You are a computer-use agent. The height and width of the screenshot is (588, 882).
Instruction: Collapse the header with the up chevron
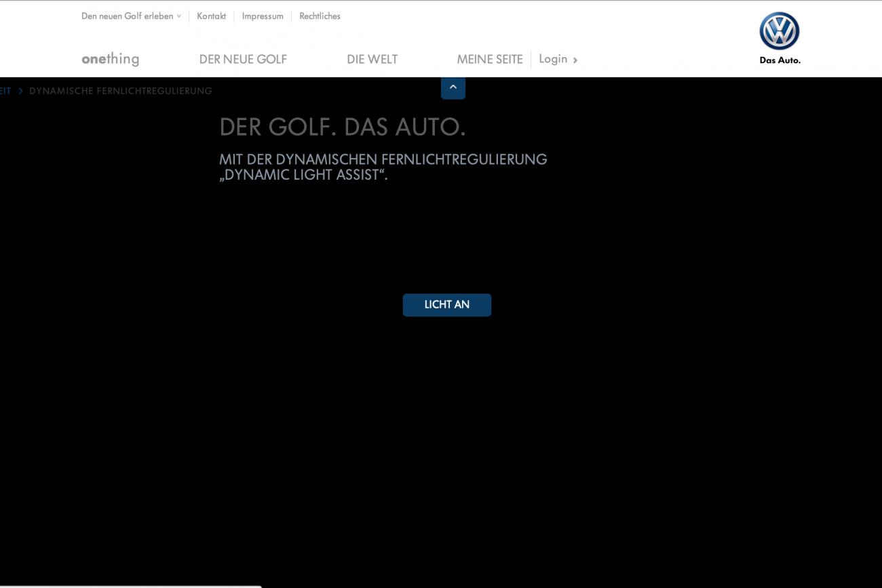453,87
